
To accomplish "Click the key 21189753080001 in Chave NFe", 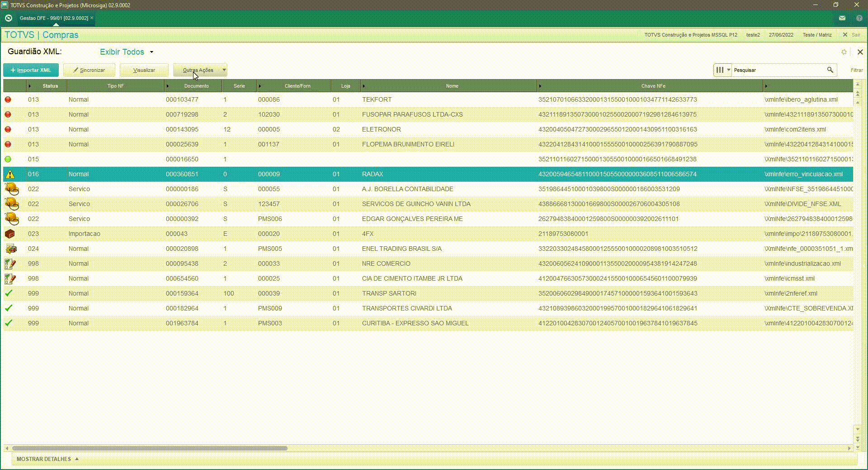I will (x=563, y=234).
